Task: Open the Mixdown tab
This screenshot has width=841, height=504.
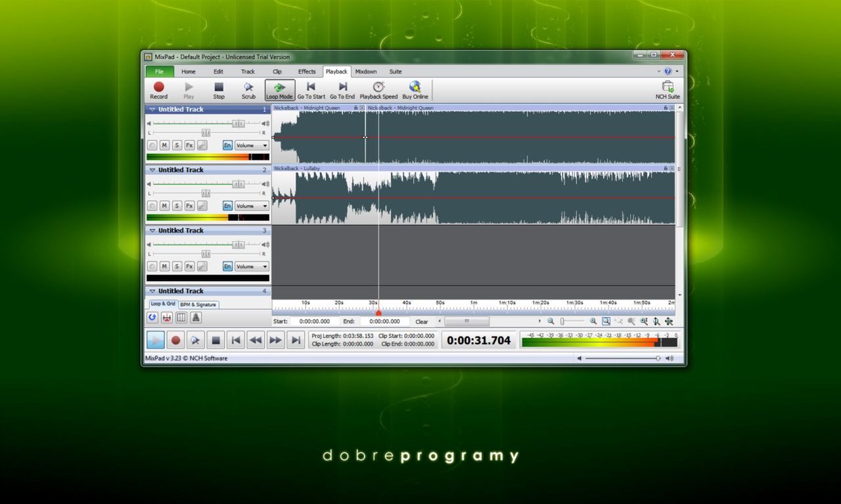Action: [x=366, y=72]
